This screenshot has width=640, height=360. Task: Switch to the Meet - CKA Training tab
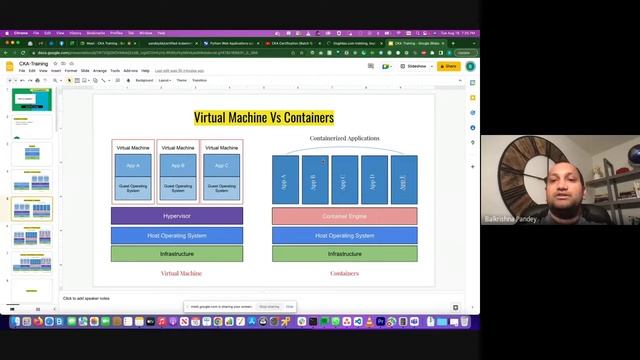tap(108, 43)
